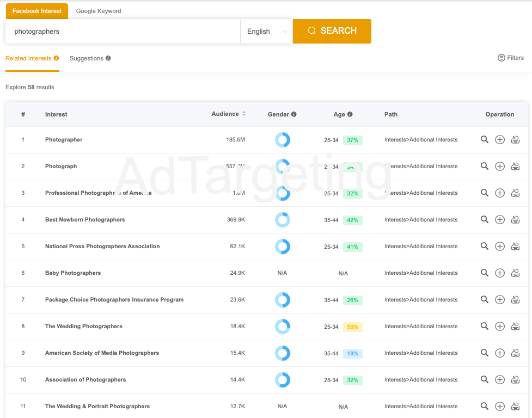
Task: Click Association of Photographers interest name
Action: pos(85,380)
